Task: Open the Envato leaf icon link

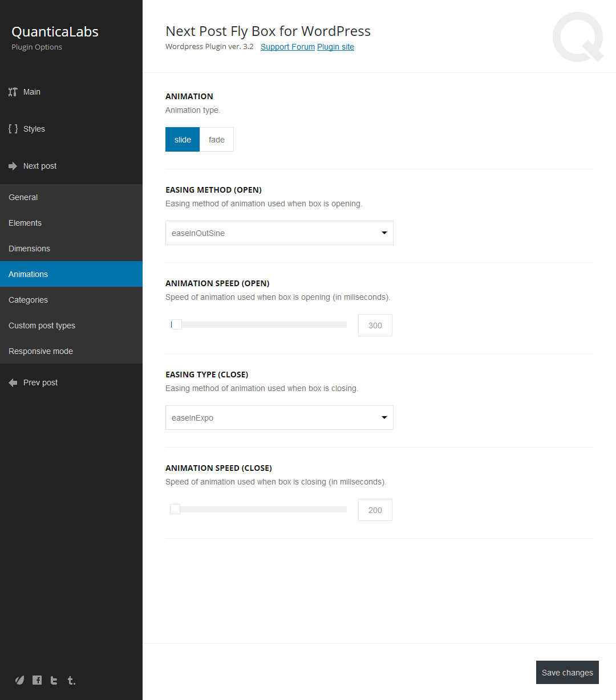Action: 19,680
